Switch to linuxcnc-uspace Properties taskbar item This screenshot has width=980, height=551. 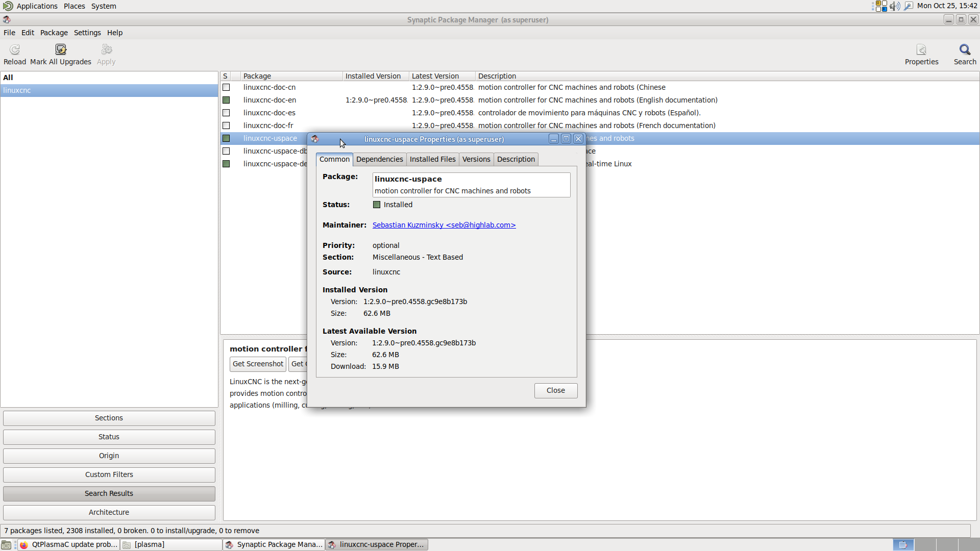click(x=377, y=545)
